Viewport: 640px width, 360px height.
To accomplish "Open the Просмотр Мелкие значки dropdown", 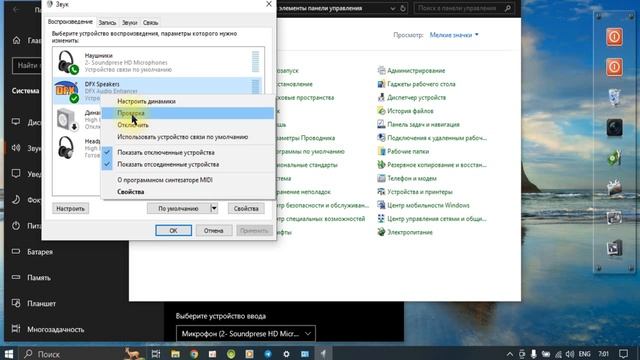I will (x=454, y=35).
